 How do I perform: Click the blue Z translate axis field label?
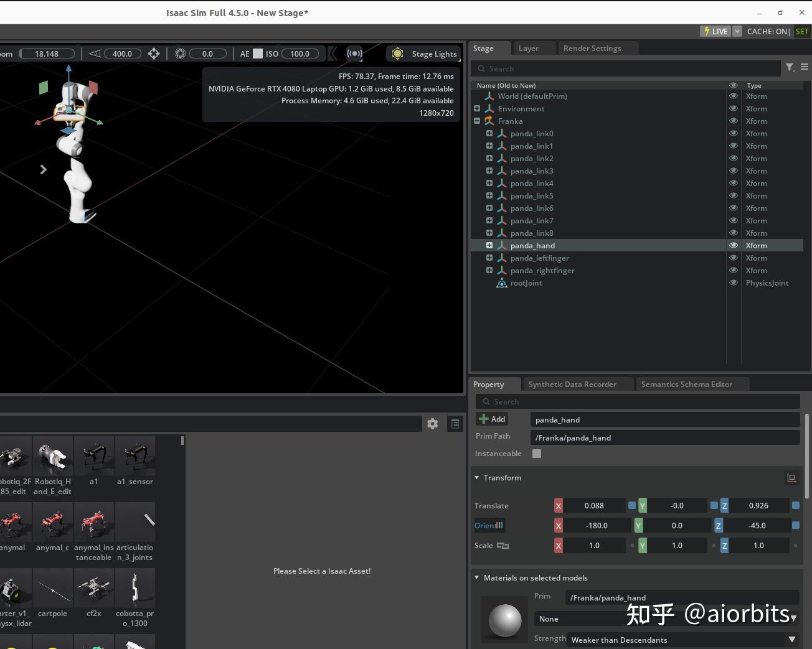tap(724, 505)
